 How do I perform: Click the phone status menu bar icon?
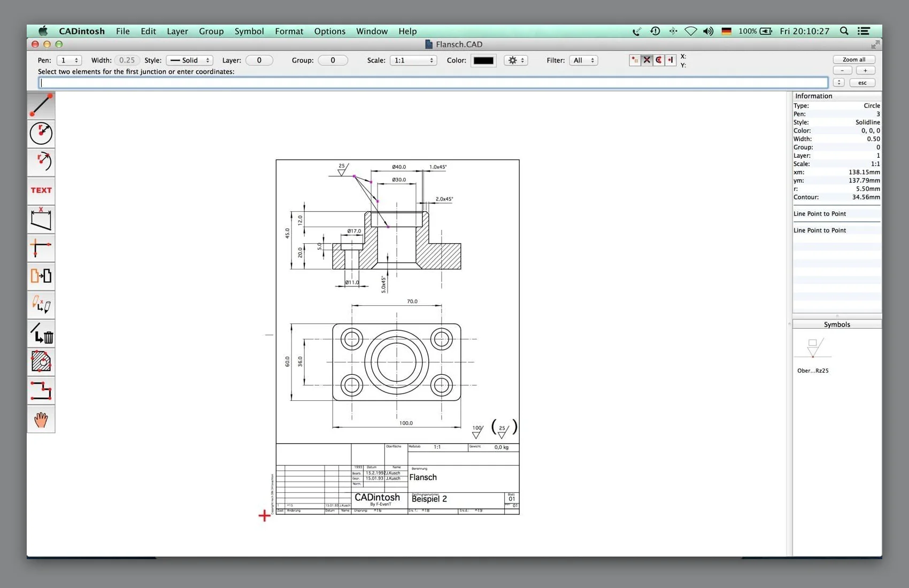point(636,31)
